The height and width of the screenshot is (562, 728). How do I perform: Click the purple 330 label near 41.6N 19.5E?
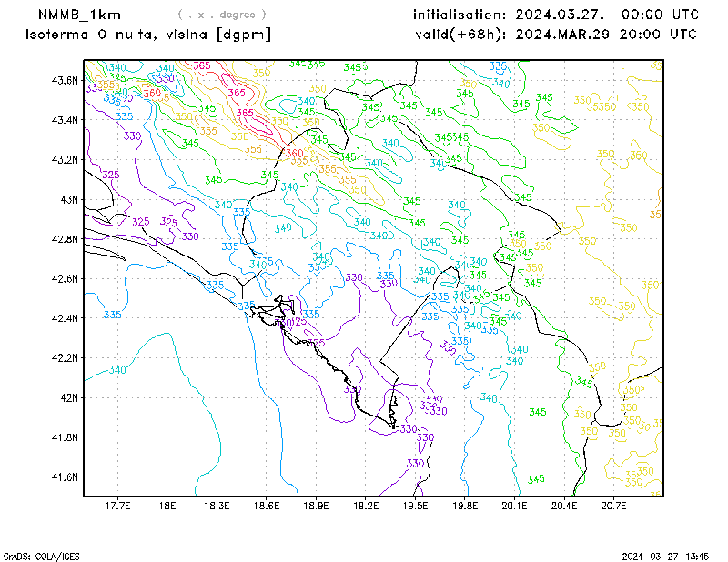pyautogui.click(x=415, y=463)
